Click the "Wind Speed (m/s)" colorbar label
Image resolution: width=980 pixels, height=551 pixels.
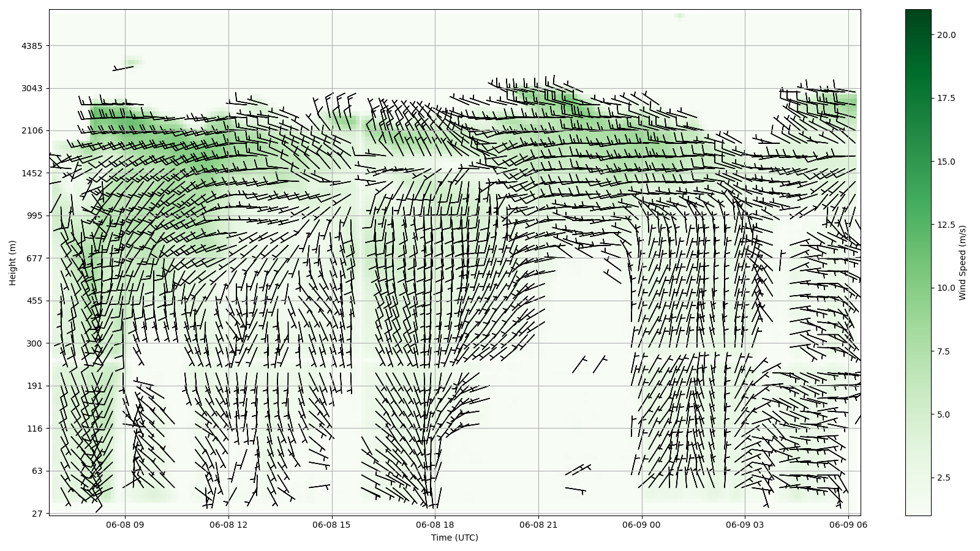coord(962,263)
